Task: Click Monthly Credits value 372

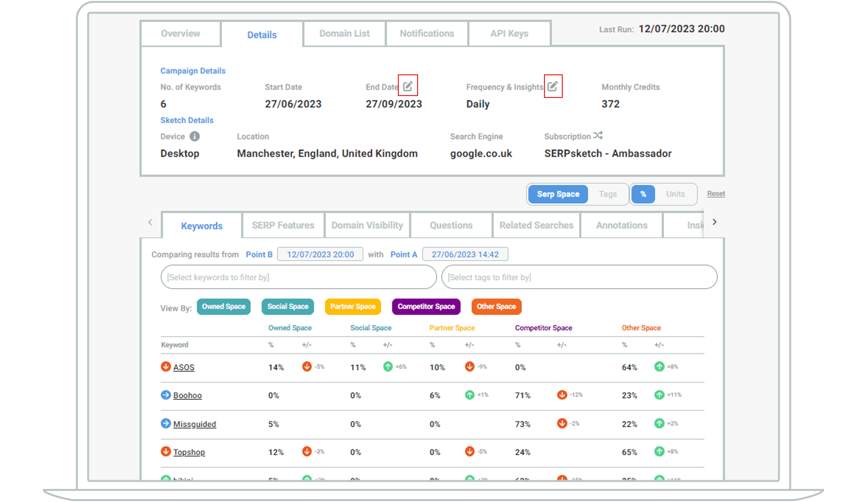Action: (610, 104)
